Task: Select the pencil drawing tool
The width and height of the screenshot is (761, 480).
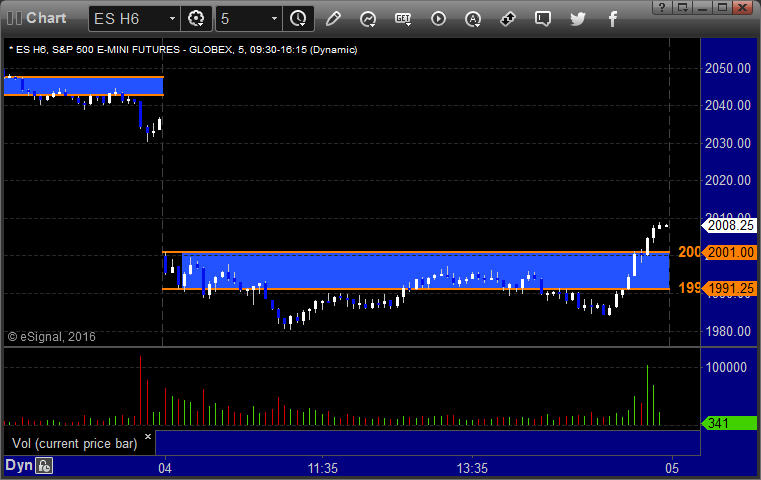Action: 333,18
